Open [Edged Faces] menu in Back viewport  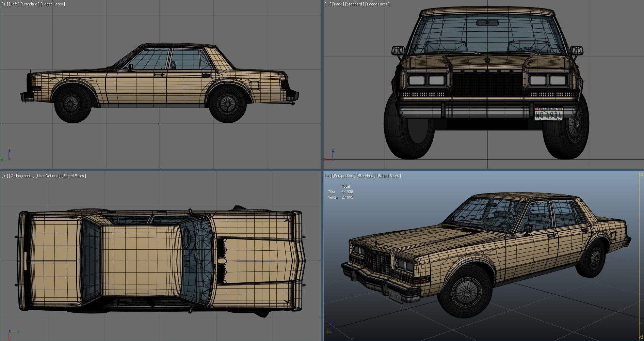(x=377, y=4)
